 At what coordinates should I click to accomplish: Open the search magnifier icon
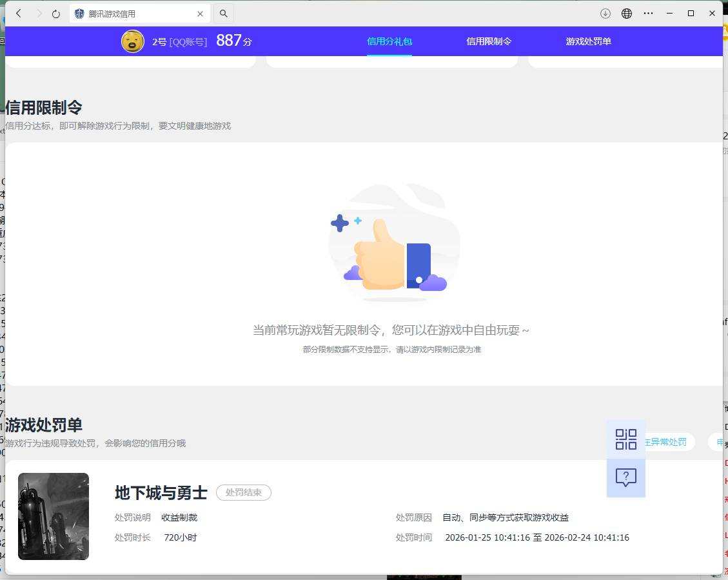click(x=224, y=14)
